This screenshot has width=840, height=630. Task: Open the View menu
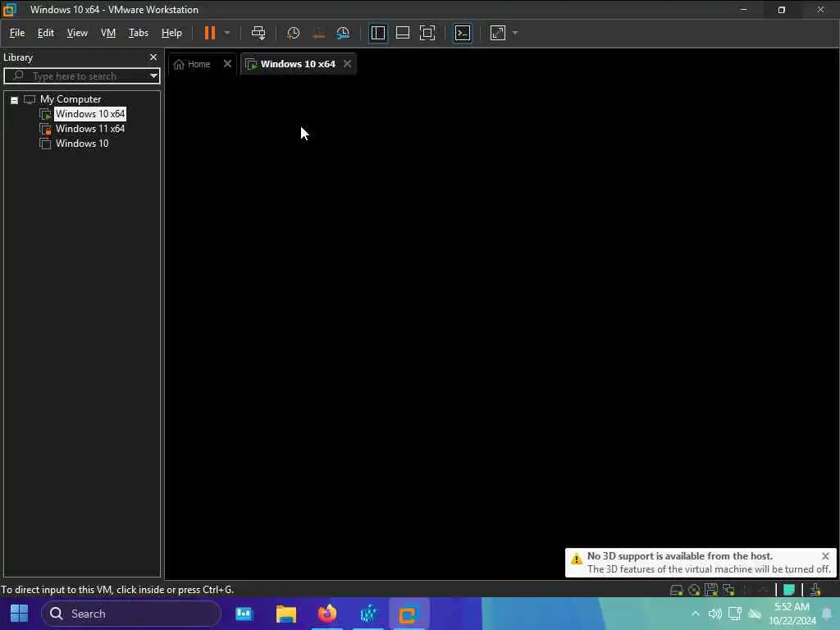click(77, 33)
